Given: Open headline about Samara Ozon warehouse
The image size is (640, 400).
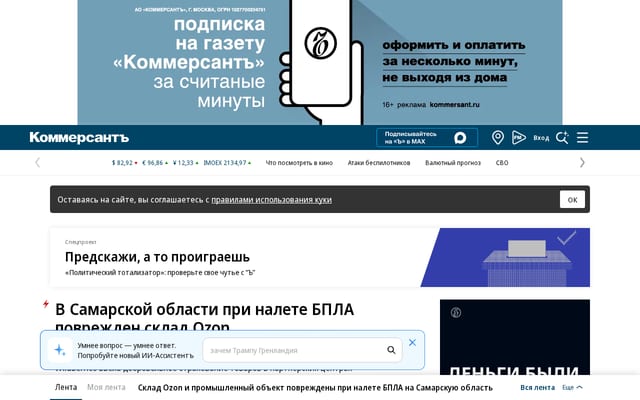Looking at the screenshot, I should pyautogui.click(x=204, y=317).
